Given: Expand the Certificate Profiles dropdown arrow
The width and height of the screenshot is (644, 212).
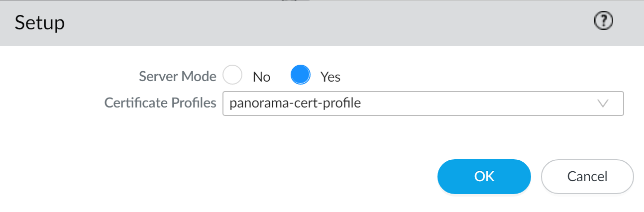Looking at the screenshot, I should [603, 104].
